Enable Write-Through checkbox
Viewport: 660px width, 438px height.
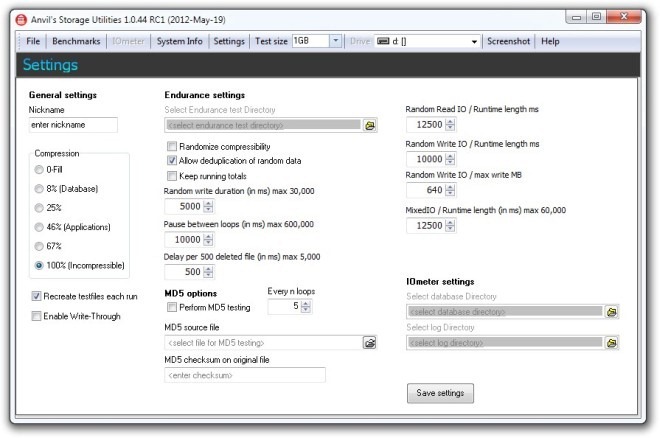pos(37,316)
